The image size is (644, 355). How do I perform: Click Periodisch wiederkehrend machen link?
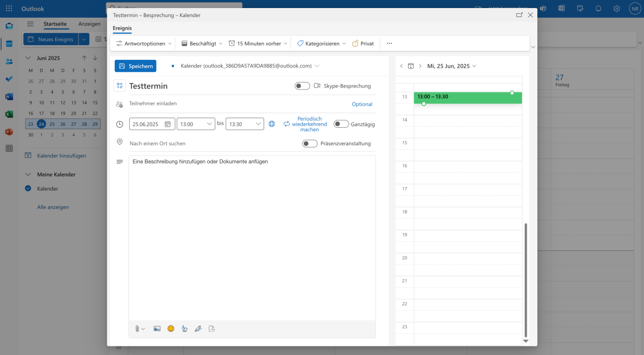305,124
